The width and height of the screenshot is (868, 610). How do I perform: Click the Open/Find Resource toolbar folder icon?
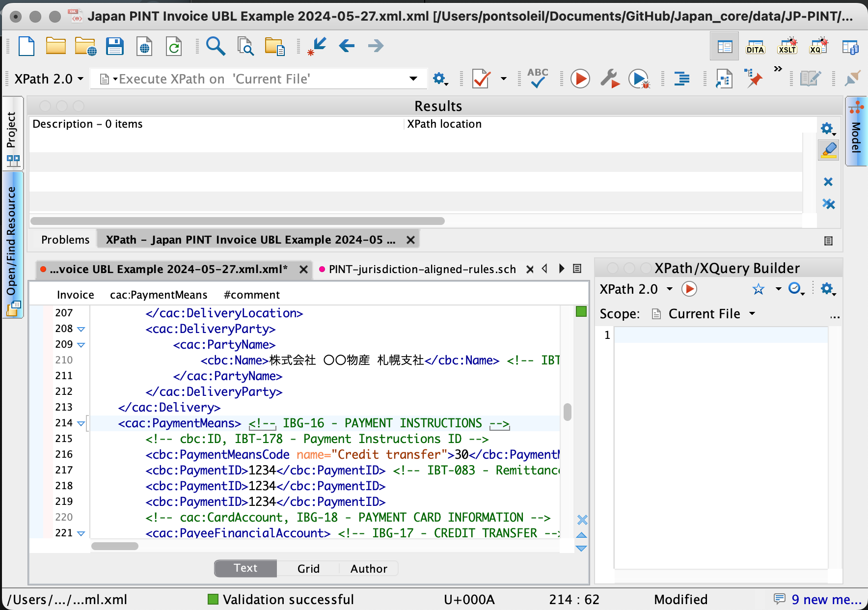point(274,47)
